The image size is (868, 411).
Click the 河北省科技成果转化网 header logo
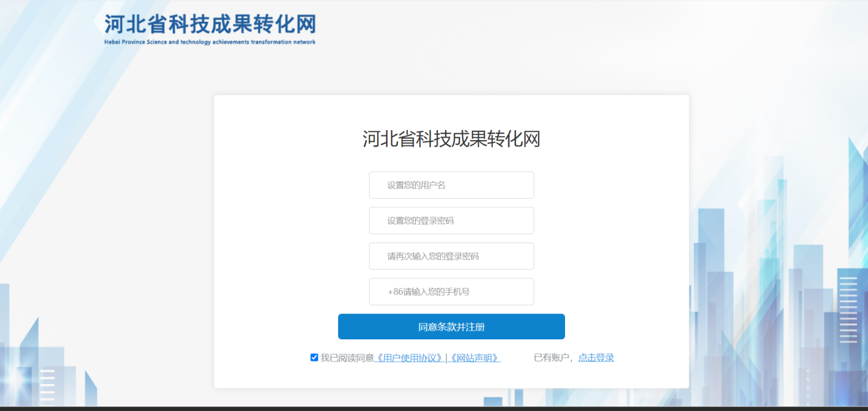coord(210,29)
